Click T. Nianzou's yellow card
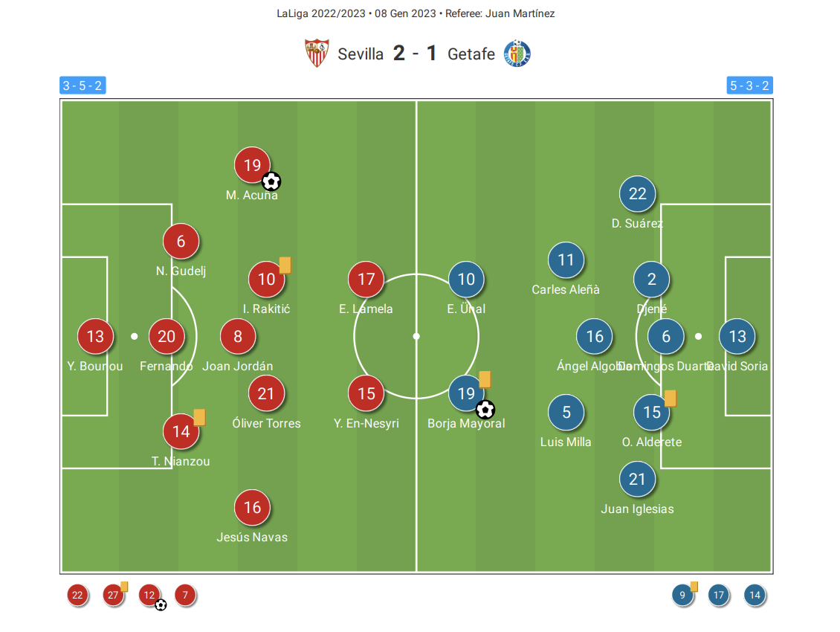This screenshot has width=840, height=632. pos(199,417)
